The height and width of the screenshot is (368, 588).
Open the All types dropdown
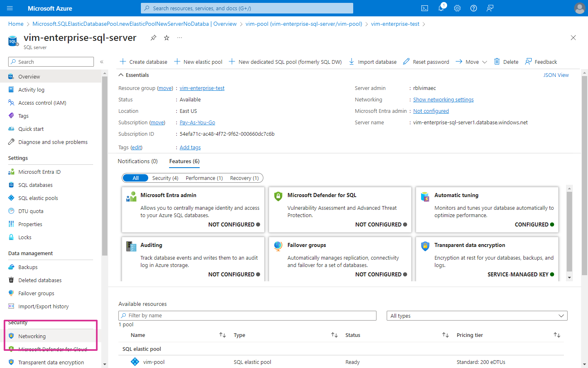coord(477,316)
